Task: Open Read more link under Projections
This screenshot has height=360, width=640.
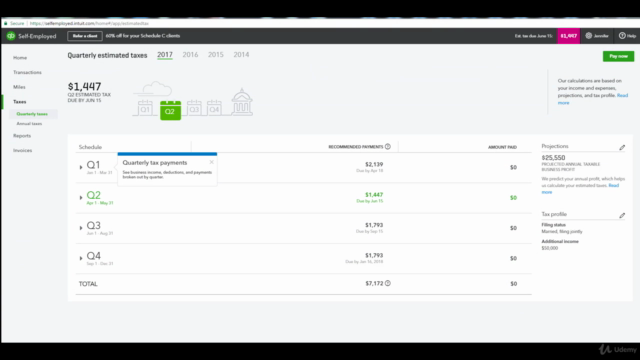Action: (580, 189)
